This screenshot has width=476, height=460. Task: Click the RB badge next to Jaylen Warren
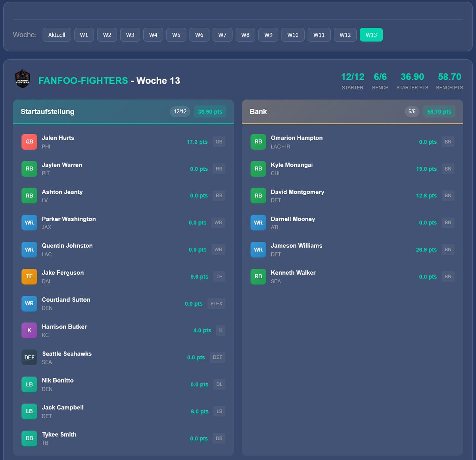pyautogui.click(x=29, y=169)
